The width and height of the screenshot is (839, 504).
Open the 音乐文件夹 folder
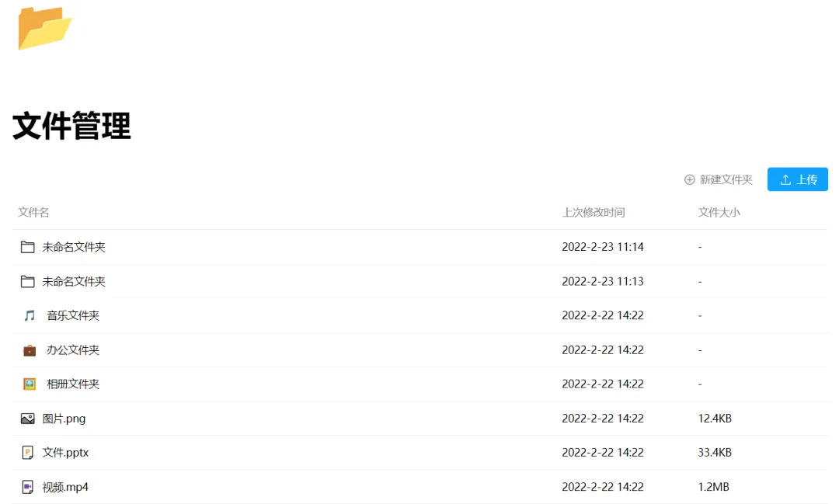(73, 315)
